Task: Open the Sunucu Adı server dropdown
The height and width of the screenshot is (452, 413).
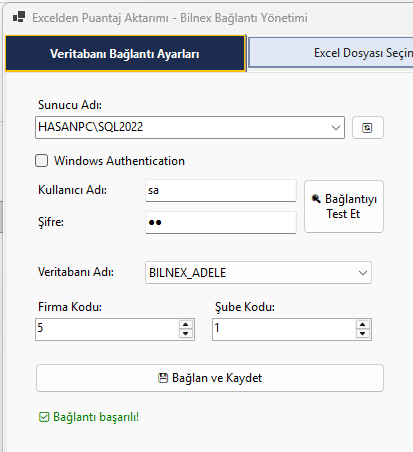Action: pos(336,127)
